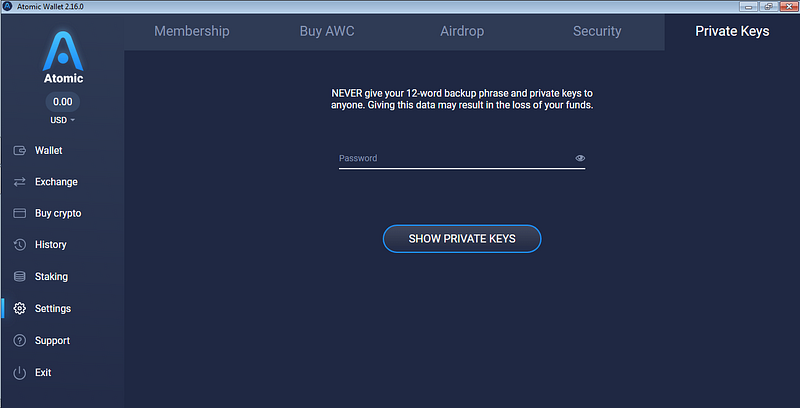
Task: Click the 0.00 balance badge
Action: coord(63,101)
